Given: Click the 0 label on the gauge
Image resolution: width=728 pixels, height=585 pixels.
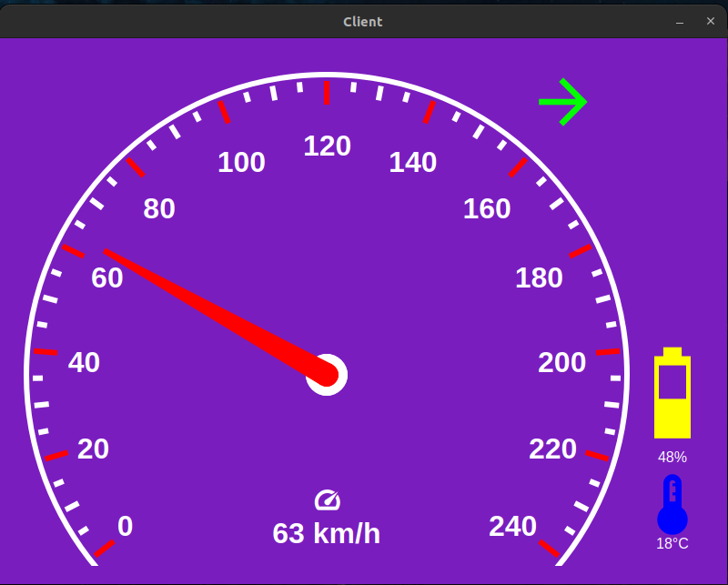Looking at the screenshot, I should [126, 527].
